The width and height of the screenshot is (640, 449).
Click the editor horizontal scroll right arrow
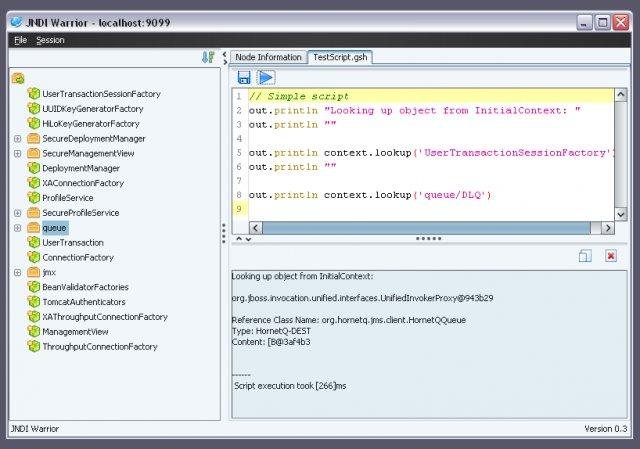pos(608,228)
